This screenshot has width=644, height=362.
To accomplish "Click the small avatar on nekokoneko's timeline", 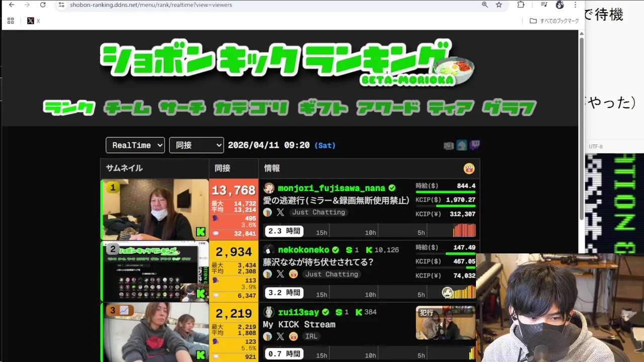I will click(447, 293).
